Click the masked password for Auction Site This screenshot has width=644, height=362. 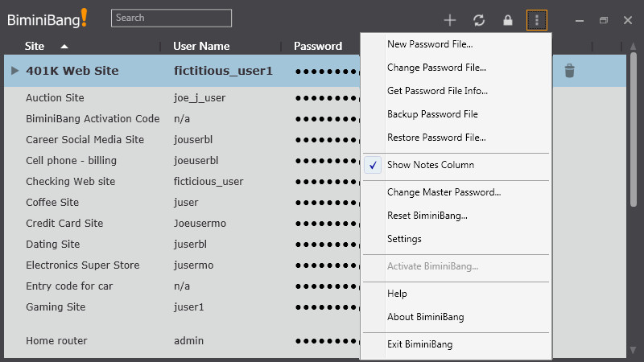point(327,98)
